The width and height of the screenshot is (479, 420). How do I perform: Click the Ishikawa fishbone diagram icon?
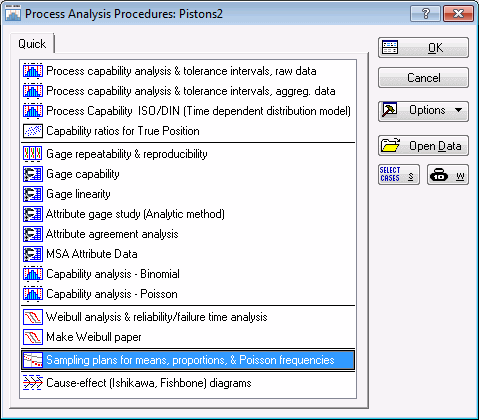33,383
